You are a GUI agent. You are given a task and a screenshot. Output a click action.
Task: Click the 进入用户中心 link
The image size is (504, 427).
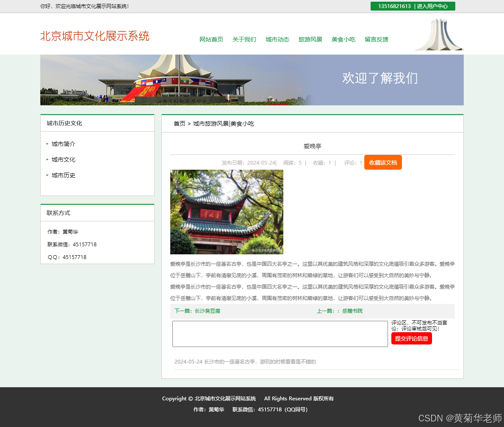coord(432,6)
